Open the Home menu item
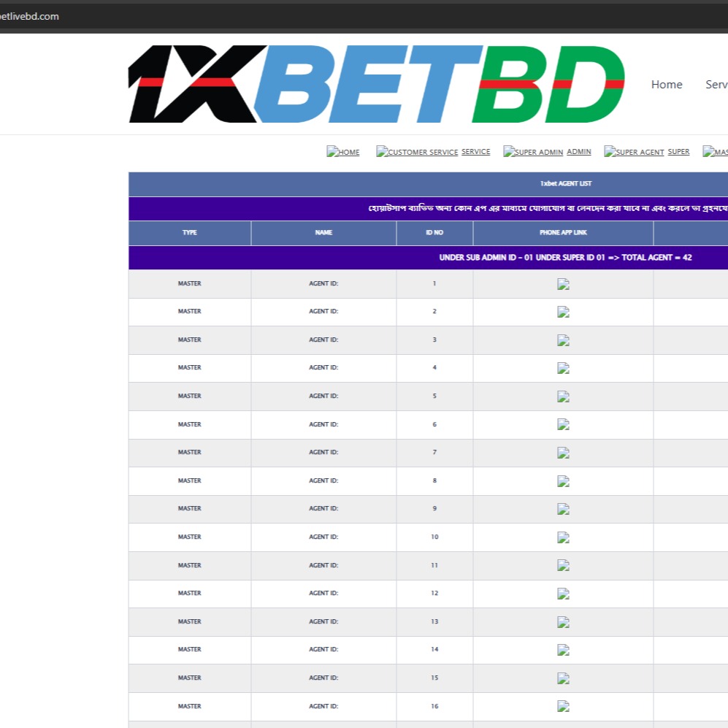The width and height of the screenshot is (728, 728). click(666, 85)
